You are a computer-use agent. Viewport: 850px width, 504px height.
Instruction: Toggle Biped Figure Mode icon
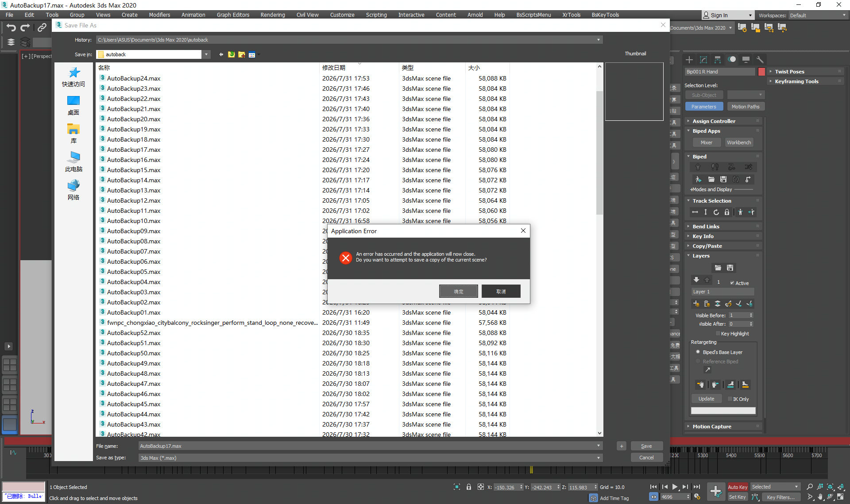[698, 167]
